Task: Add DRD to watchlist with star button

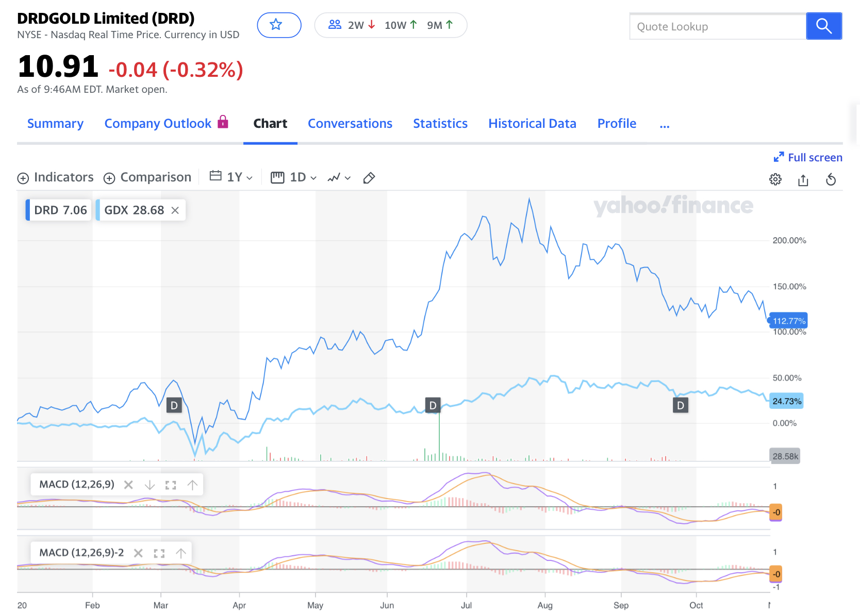Action: [279, 25]
